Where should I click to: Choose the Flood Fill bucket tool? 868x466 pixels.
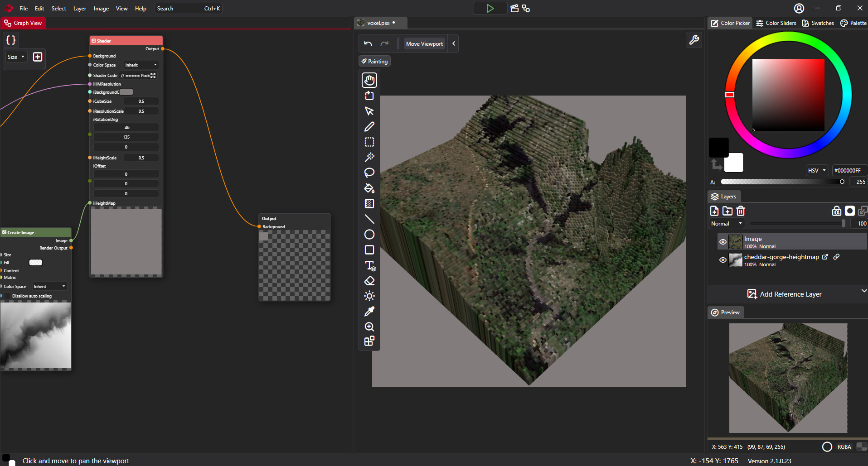coord(369,188)
